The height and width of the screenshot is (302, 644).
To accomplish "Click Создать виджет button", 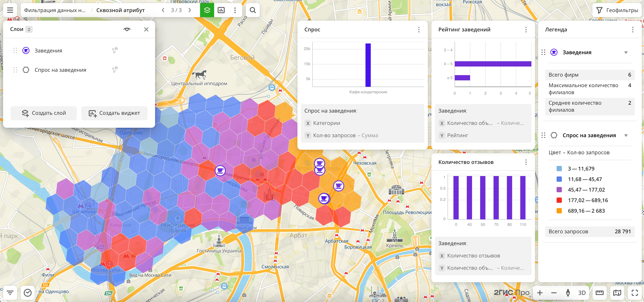I will point(114,113).
